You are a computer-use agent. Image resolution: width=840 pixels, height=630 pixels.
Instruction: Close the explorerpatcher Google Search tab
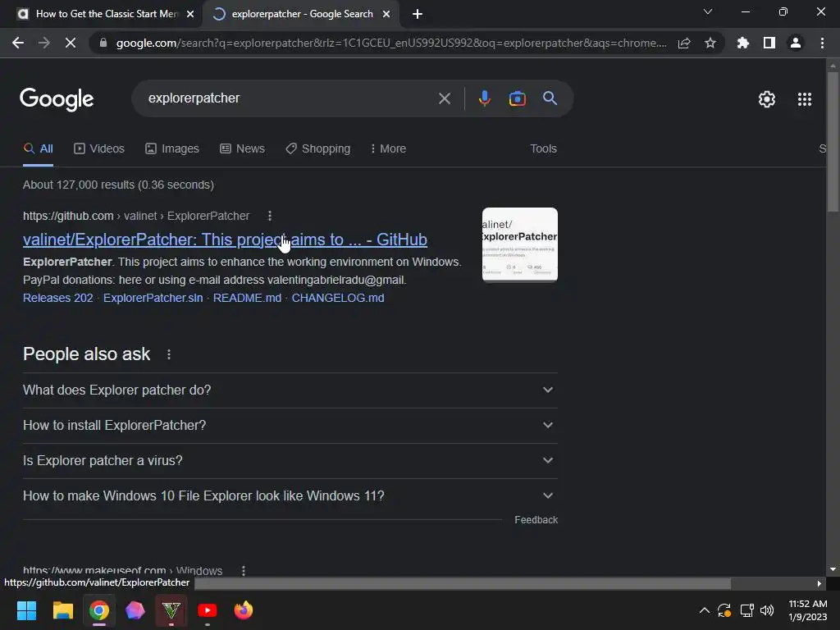click(386, 14)
